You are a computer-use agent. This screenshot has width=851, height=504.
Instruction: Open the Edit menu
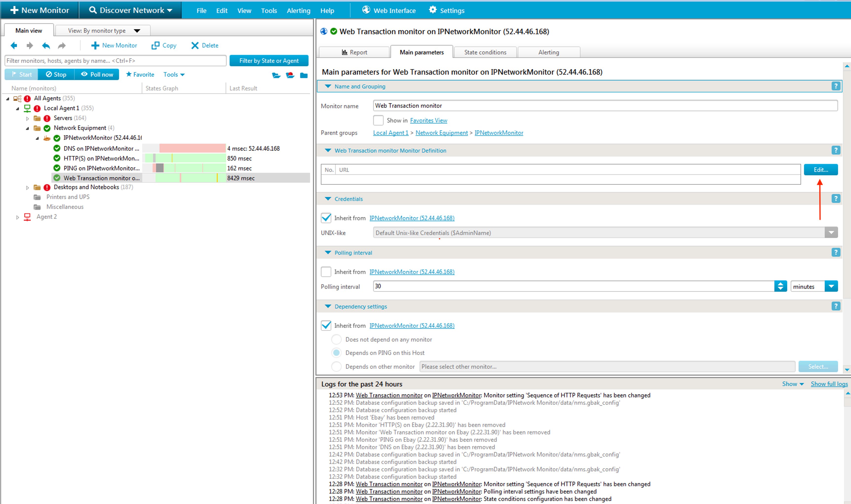pyautogui.click(x=222, y=11)
